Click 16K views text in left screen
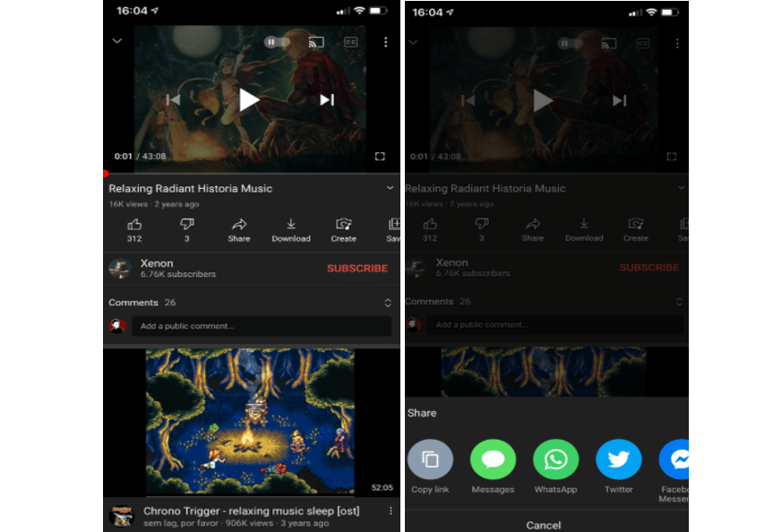Image resolution: width=773 pixels, height=532 pixels. (128, 204)
